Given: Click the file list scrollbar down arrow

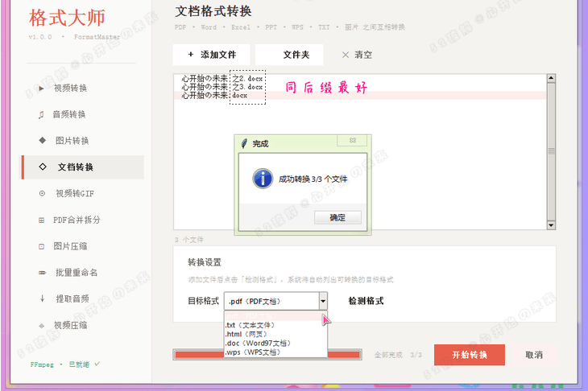Looking at the screenshot, I should pos(551,225).
